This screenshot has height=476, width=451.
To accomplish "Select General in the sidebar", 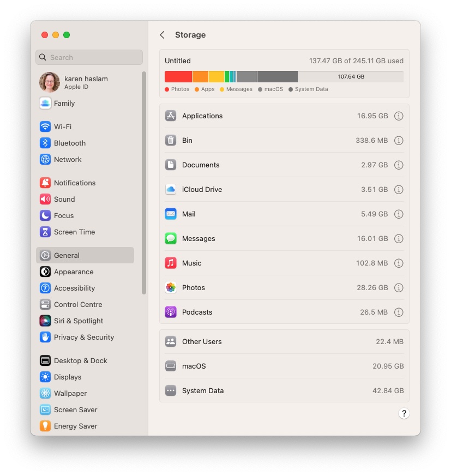I will tap(85, 255).
